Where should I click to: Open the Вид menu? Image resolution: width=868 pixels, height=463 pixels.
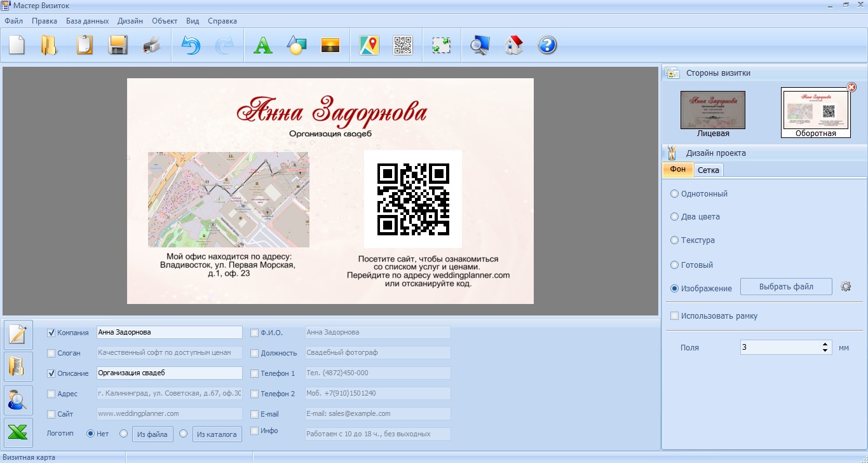[193, 20]
